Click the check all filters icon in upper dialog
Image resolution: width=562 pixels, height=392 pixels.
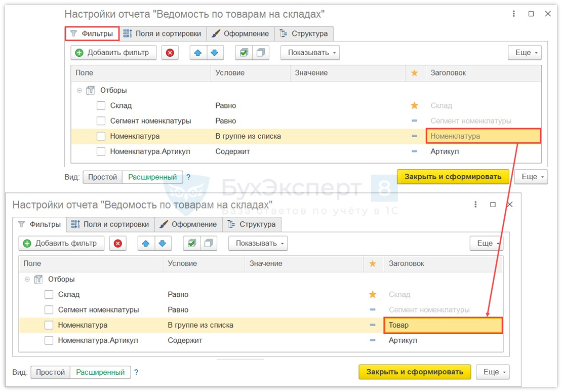click(244, 53)
